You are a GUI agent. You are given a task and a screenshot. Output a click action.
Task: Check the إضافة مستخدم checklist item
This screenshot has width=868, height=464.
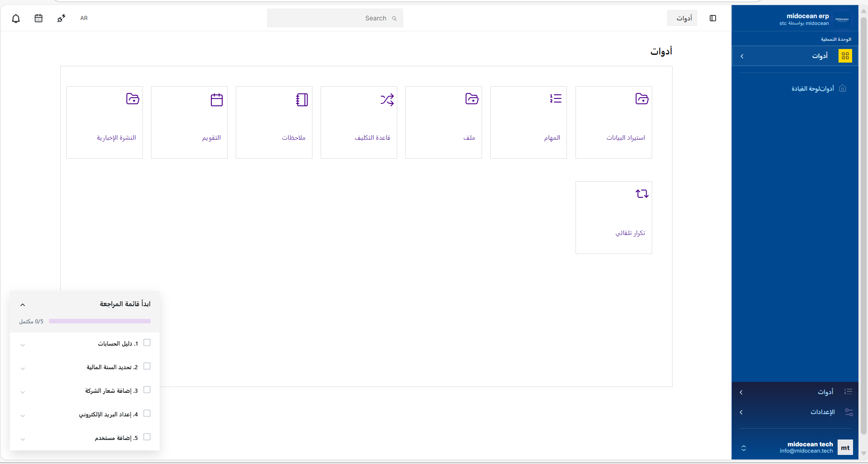(146, 437)
